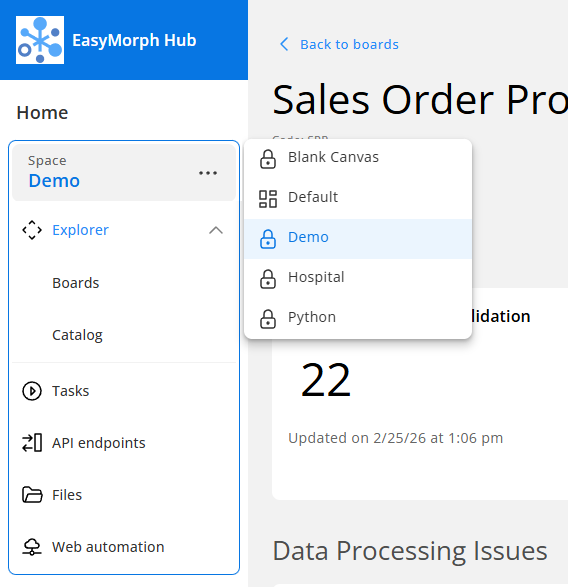The image size is (568, 587).
Task: Open the Web automation page
Action: tap(108, 547)
